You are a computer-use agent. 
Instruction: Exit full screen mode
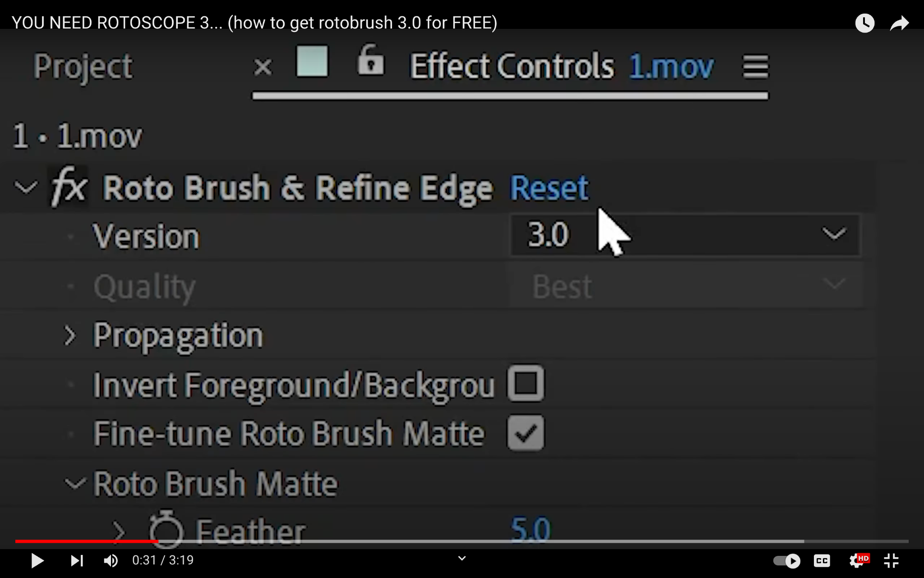(x=891, y=561)
